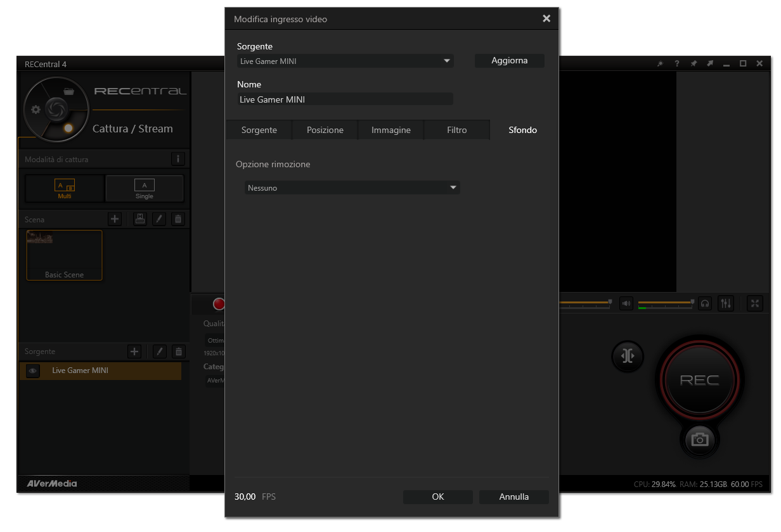Select Live Gamer MINI in source list
This screenshot has height=532, width=781.
pyautogui.click(x=101, y=371)
